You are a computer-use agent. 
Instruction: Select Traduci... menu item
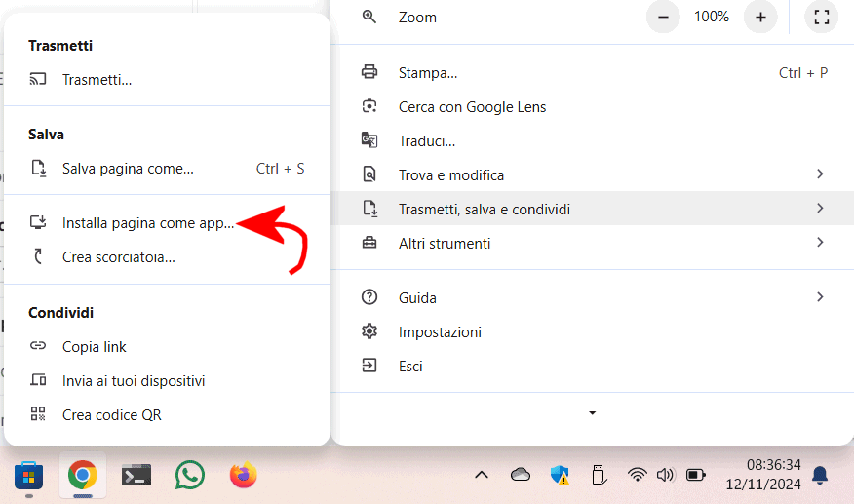click(x=593, y=141)
